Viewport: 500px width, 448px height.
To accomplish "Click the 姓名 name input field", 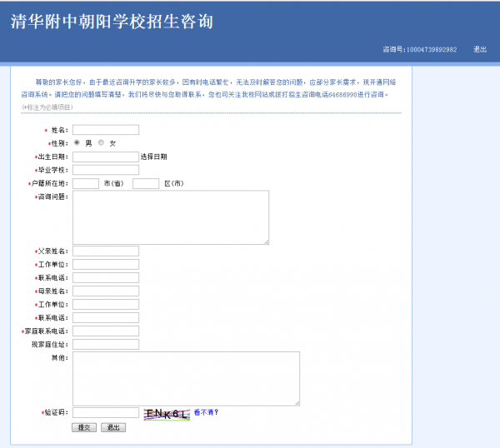I will 106,130.
